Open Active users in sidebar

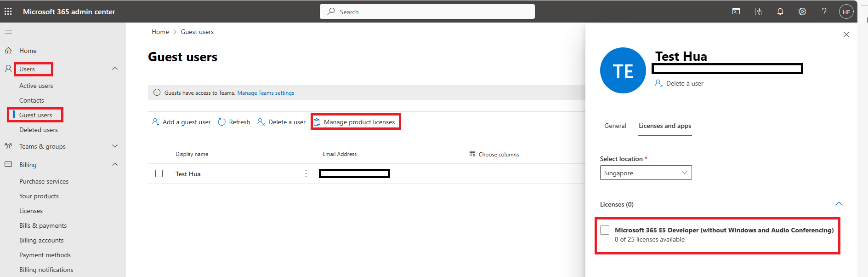pyautogui.click(x=36, y=86)
